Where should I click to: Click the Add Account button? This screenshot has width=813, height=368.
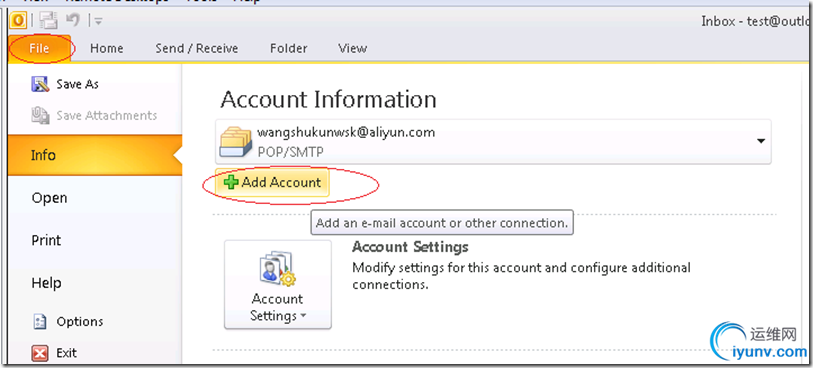[x=273, y=182]
